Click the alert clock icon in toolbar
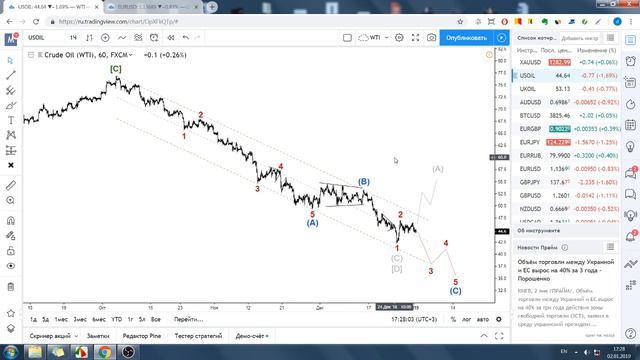This screenshot has height=360, width=640. click(154, 38)
